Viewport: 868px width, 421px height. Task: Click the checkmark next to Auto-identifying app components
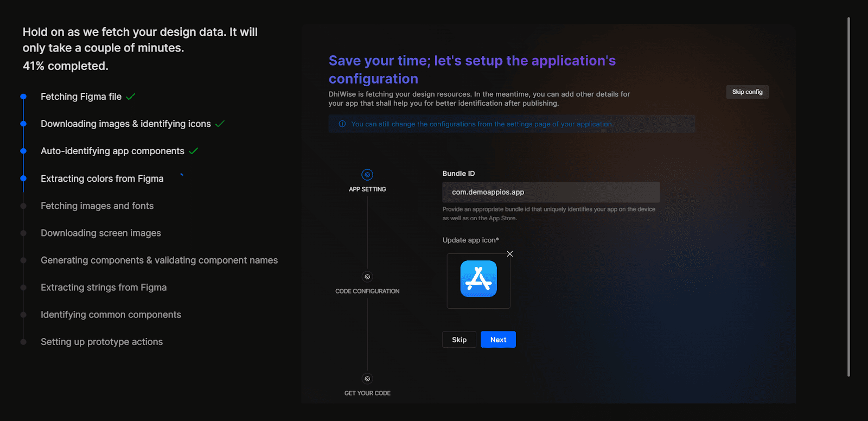194,151
